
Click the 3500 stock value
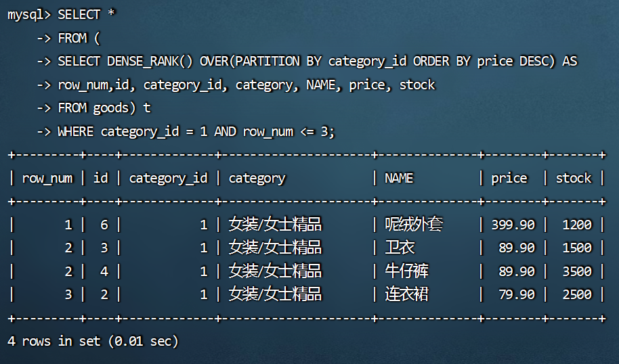click(x=577, y=271)
